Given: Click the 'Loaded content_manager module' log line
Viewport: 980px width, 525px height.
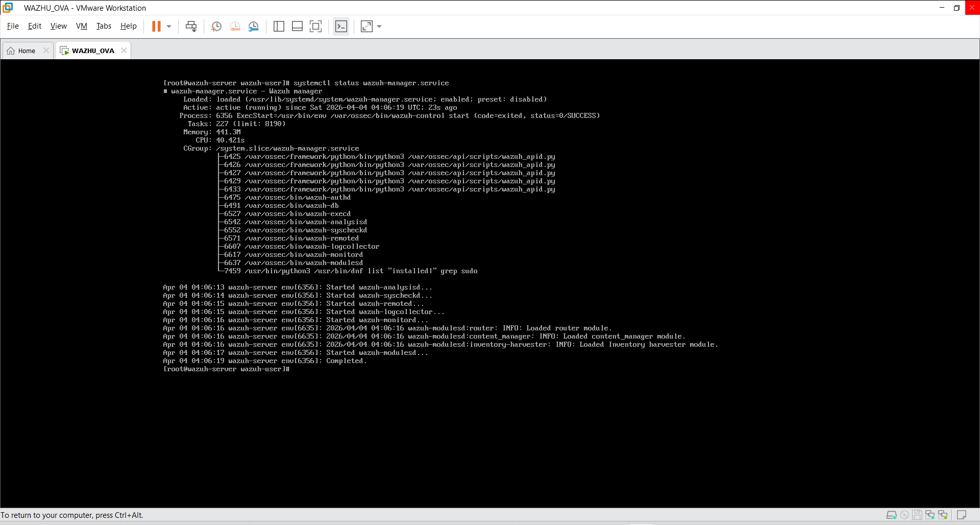Looking at the screenshot, I should [x=424, y=336].
